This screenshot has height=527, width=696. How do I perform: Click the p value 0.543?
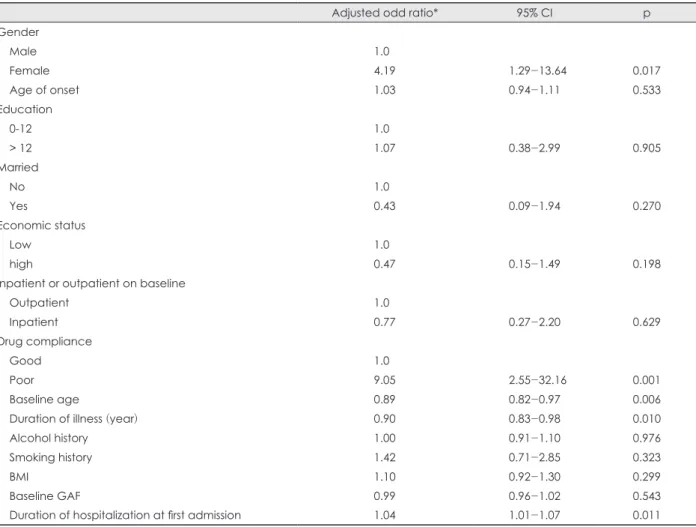(646, 496)
